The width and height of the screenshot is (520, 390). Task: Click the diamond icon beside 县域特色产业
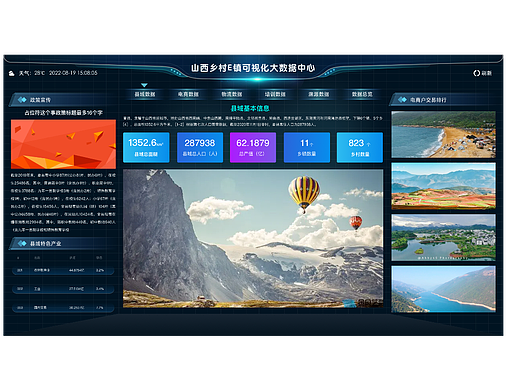click(x=22, y=243)
